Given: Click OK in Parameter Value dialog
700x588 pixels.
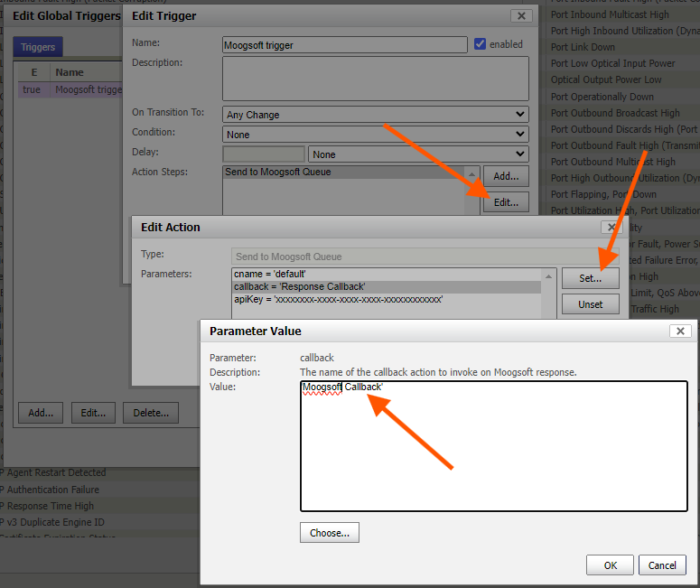Looking at the screenshot, I should (610, 565).
